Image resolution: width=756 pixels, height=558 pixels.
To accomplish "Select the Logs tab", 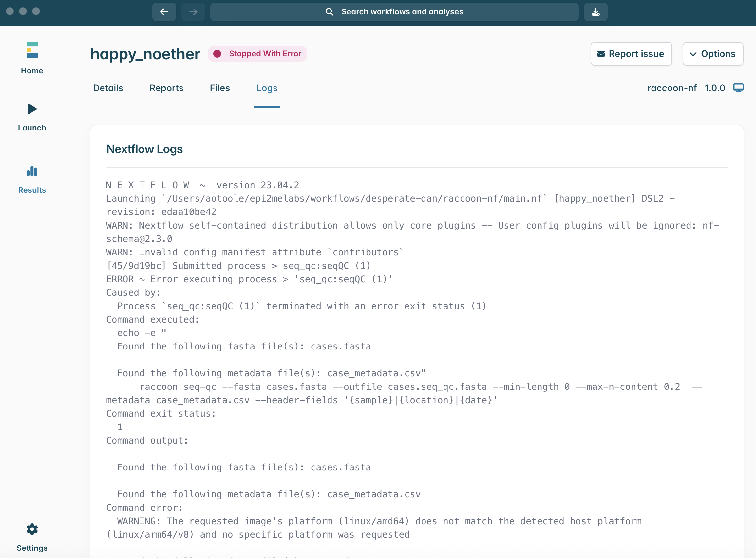I will 267,88.
